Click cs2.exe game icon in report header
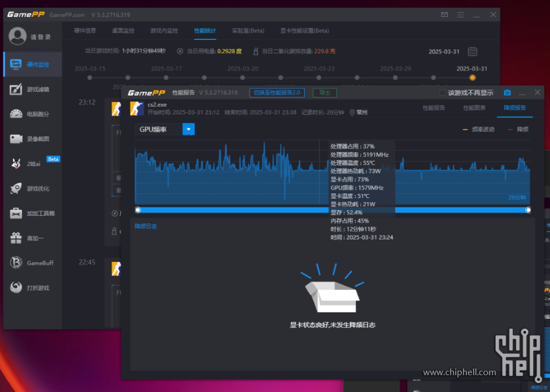This screenshot has height=392, width=550. [x=137, y=108]
